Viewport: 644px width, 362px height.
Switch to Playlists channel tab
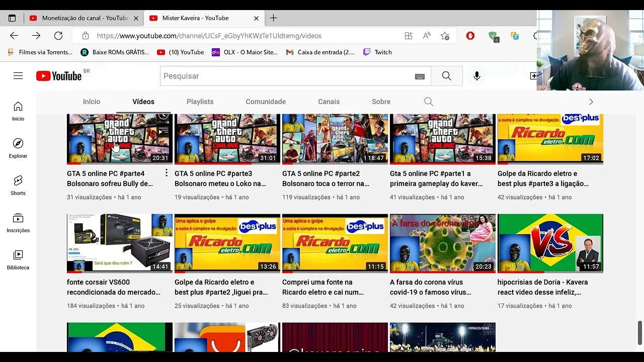(200, 102)
